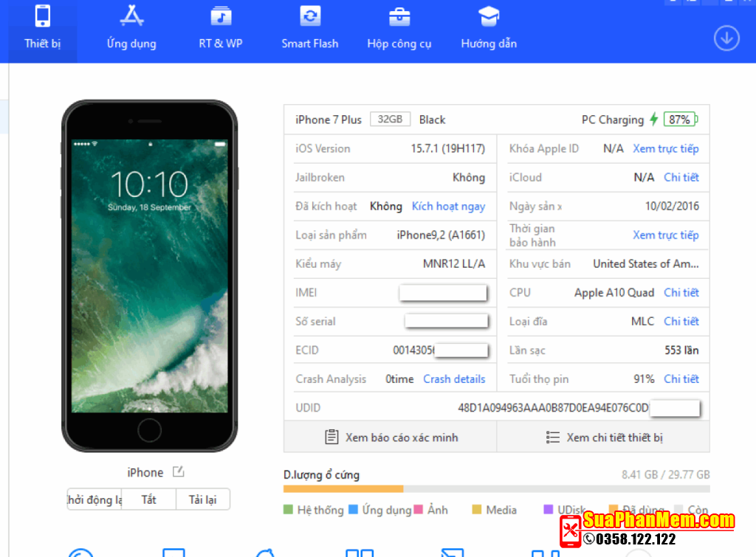
Task: Click the Hệ thống green legend swatch
Action: coord(289,510)
